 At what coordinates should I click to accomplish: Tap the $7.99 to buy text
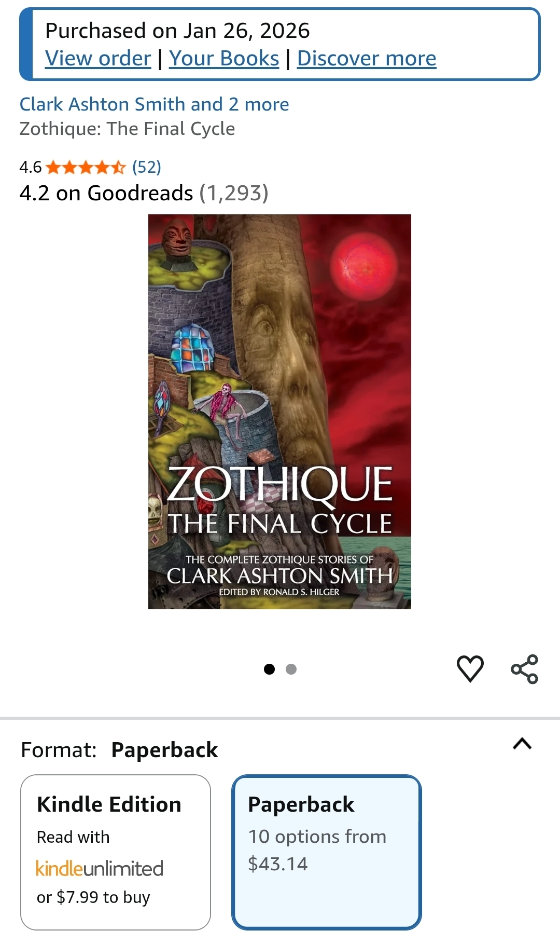coord(103,897)
